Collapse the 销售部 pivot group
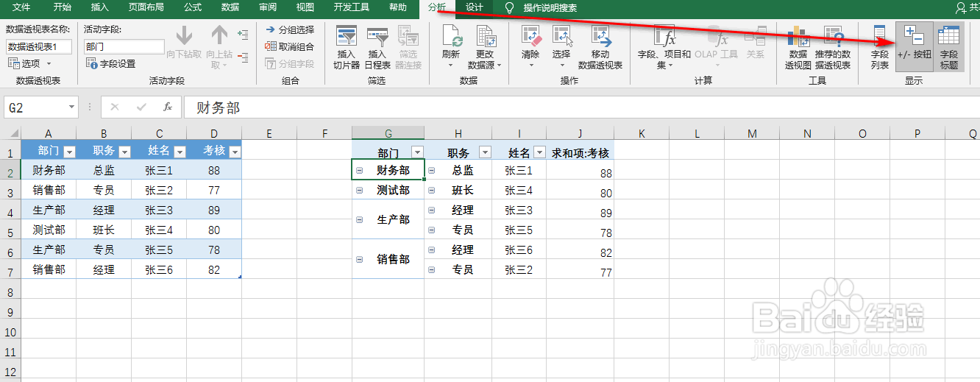 [359, 259]
